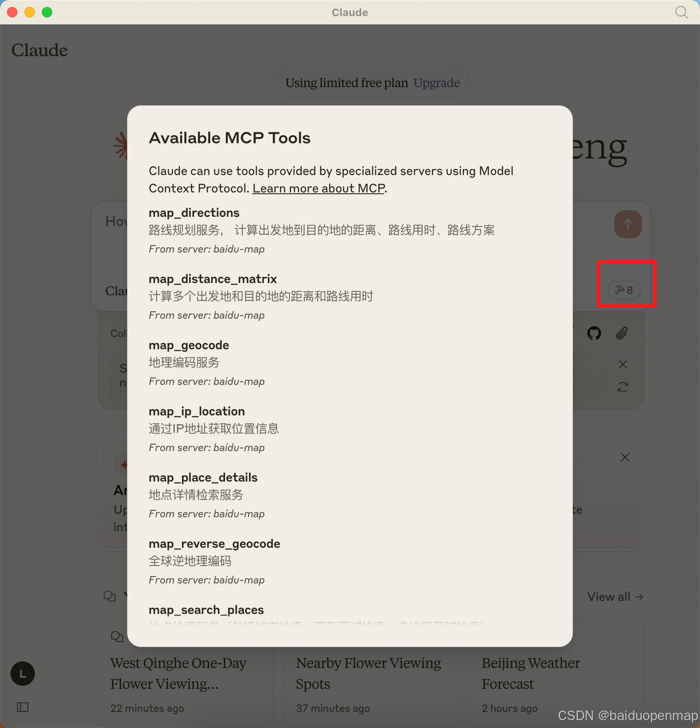Click the map_ip_location tool name
Viewport: 700px width, 728px height.
(197, 411)
